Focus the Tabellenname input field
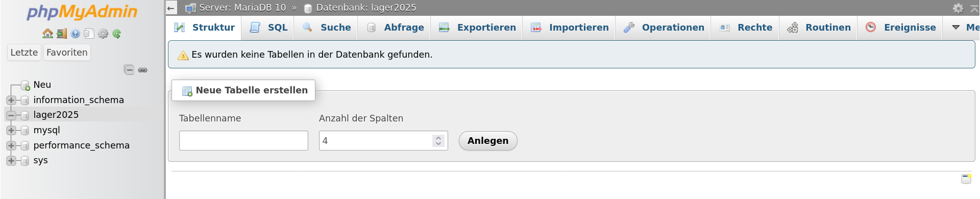980x199 pixels. [243, 141]
